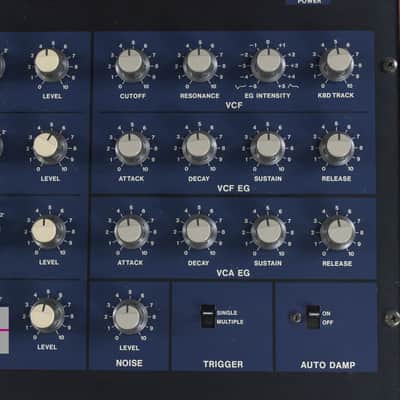Viewport: 400px width, 400px height.
Task: Click the DECAY label in the VCA EG section
Action: [198, 263]
